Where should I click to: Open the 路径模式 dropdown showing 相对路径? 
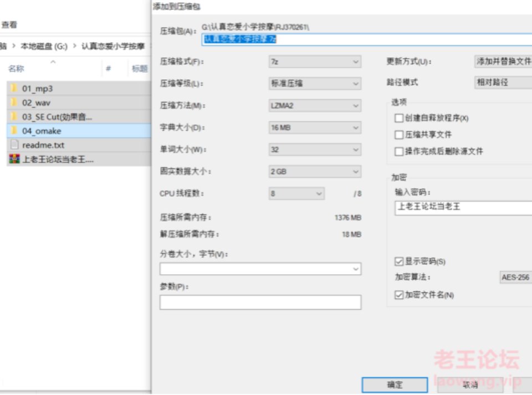pos(503,83)
